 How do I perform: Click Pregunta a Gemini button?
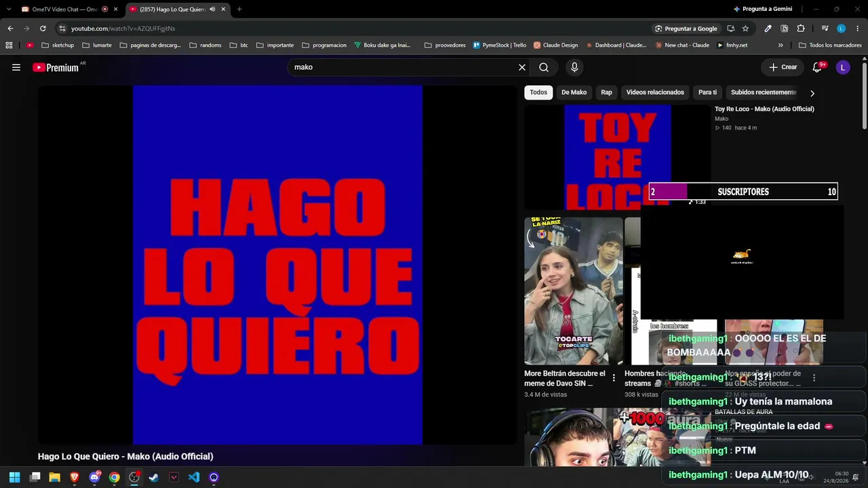pos(763,9)
